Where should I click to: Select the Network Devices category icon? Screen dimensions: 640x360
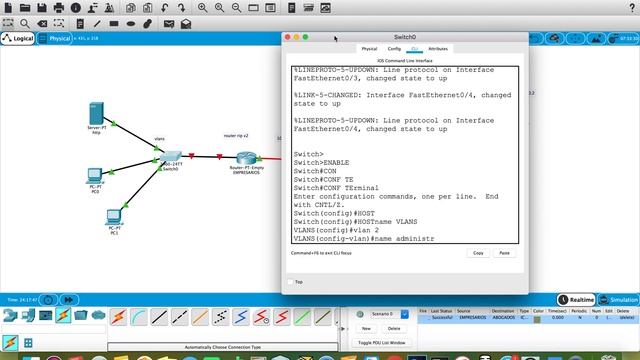(10, 315)
